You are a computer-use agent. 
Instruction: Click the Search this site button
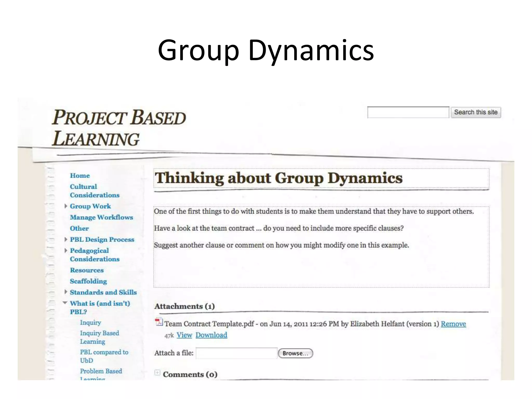476,112
